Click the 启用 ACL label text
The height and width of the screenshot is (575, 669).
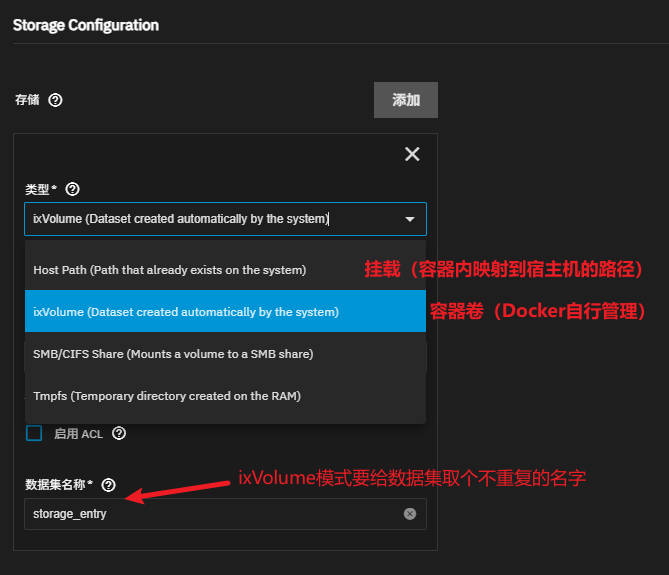pyautogui.click(x=78, y=433)
